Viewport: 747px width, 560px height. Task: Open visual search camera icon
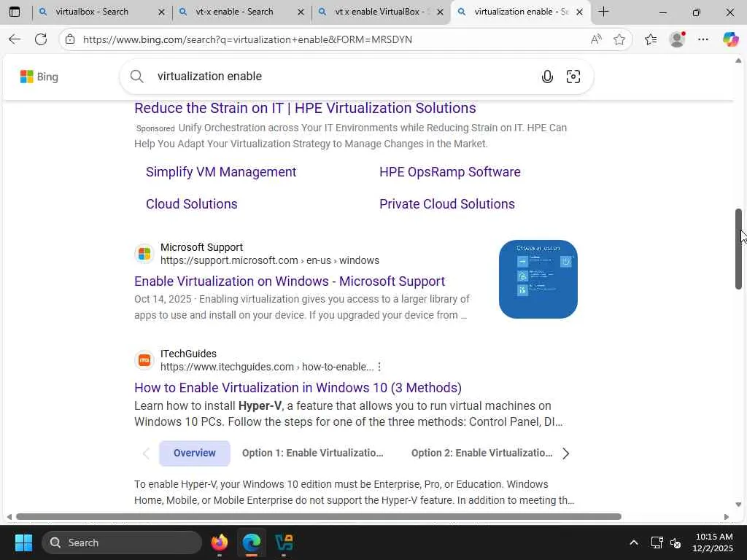[x=573, y=76]
